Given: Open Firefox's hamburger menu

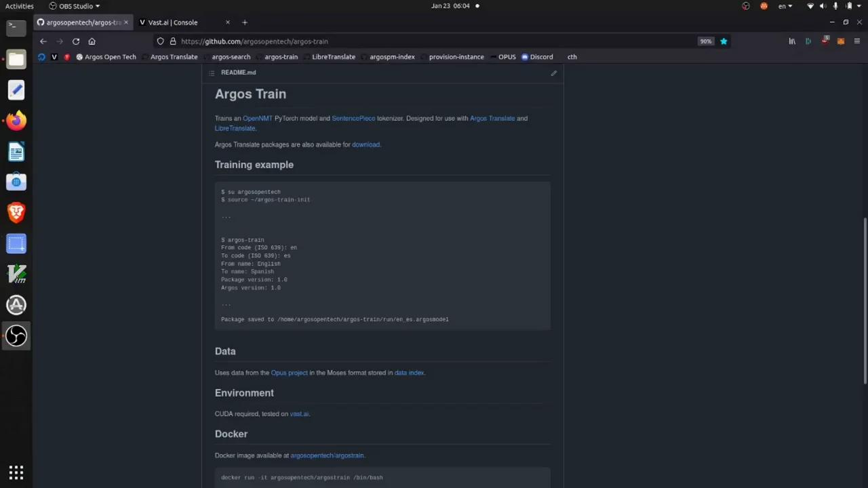Looking at the screenshot, I should pyautogui.click(x=856, y=41).
